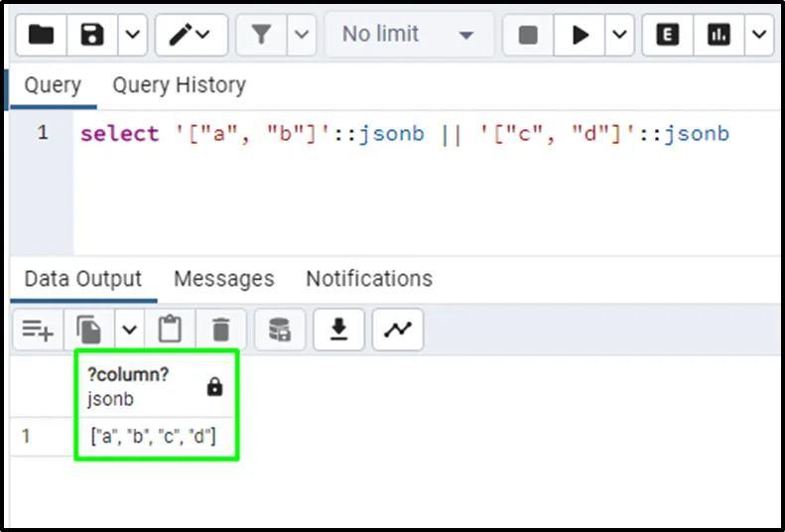Click the add row icon
The image size is (785, 532).
[38, 330]
